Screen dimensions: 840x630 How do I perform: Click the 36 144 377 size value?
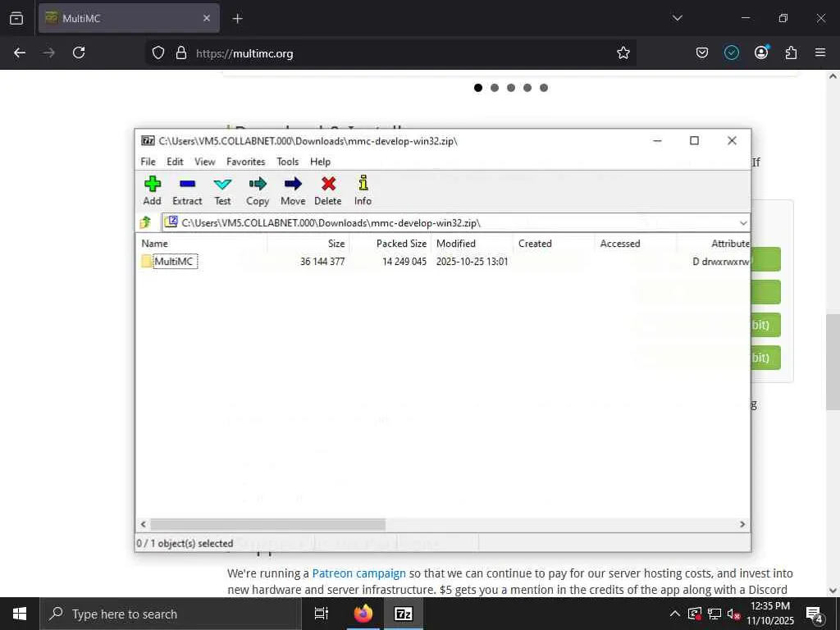pos(322,262)
